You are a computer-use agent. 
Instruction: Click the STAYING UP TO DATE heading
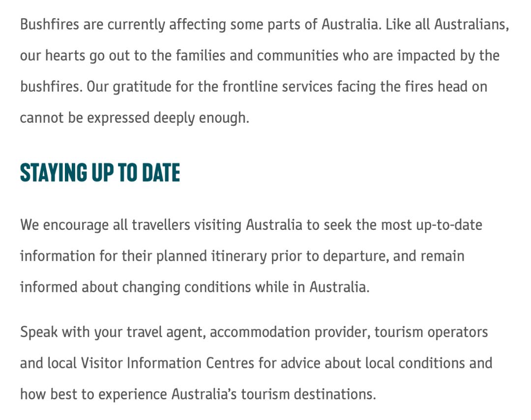pos(100,172)
